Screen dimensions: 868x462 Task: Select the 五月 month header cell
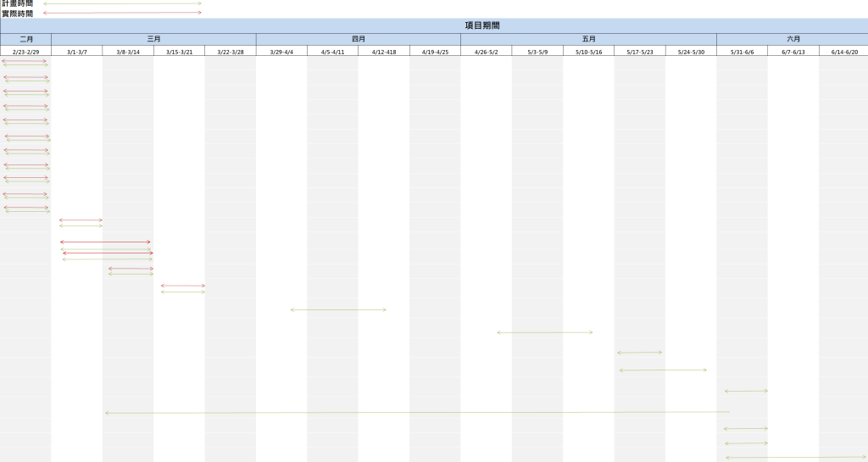click(588, 39)
